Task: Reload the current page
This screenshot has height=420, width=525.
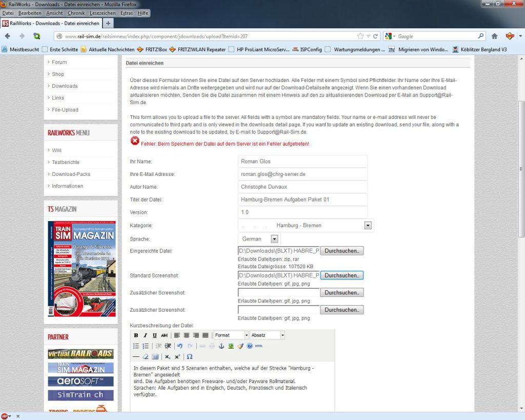Action: [x=375, y=36]
